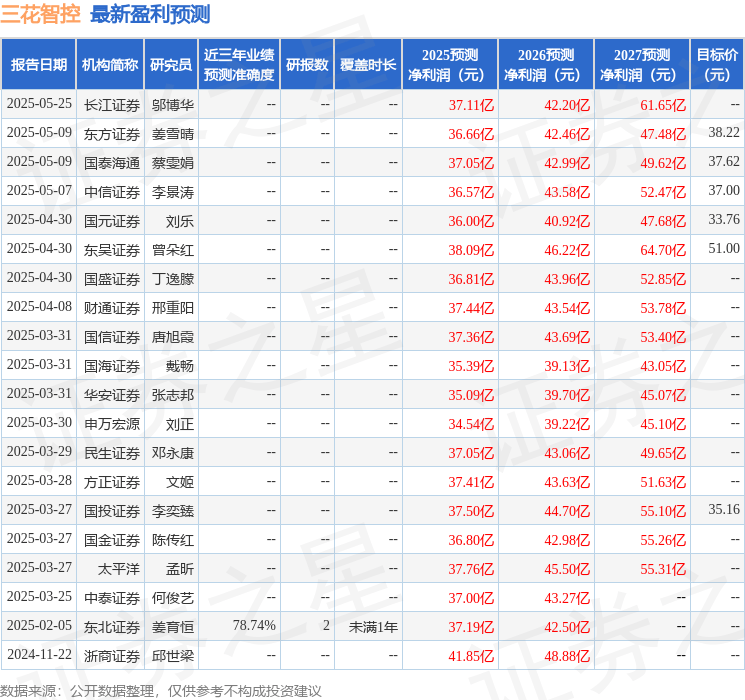The width and height of the screenshot is (745, 700).
Task: Select the 东北证券 institution cell
Action: point(112,627)
